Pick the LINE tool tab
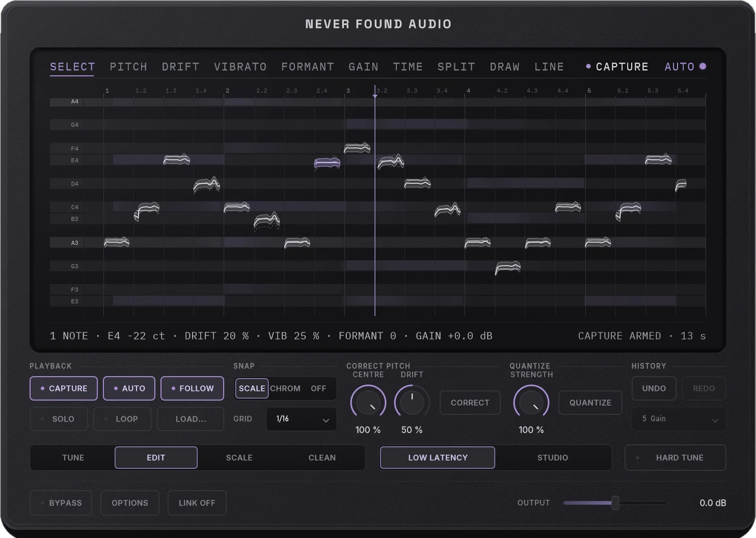This screenshot has width=756, height=538. pos(549,67)
